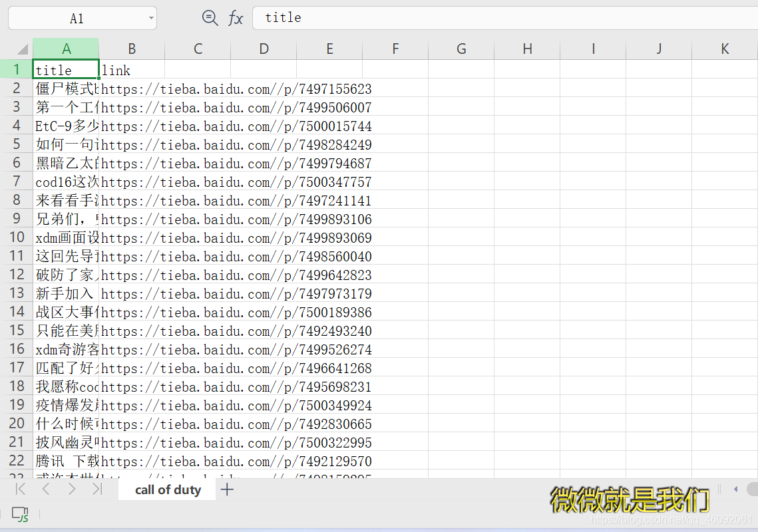
Task: Click the link ending 7499526274
Action: [x=236, y=349]
